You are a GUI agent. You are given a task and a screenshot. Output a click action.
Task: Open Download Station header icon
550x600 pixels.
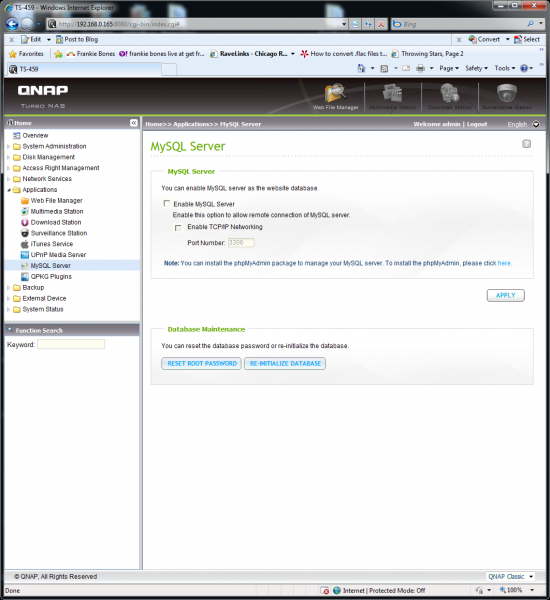pyautogui.click(x=450, y=96)
